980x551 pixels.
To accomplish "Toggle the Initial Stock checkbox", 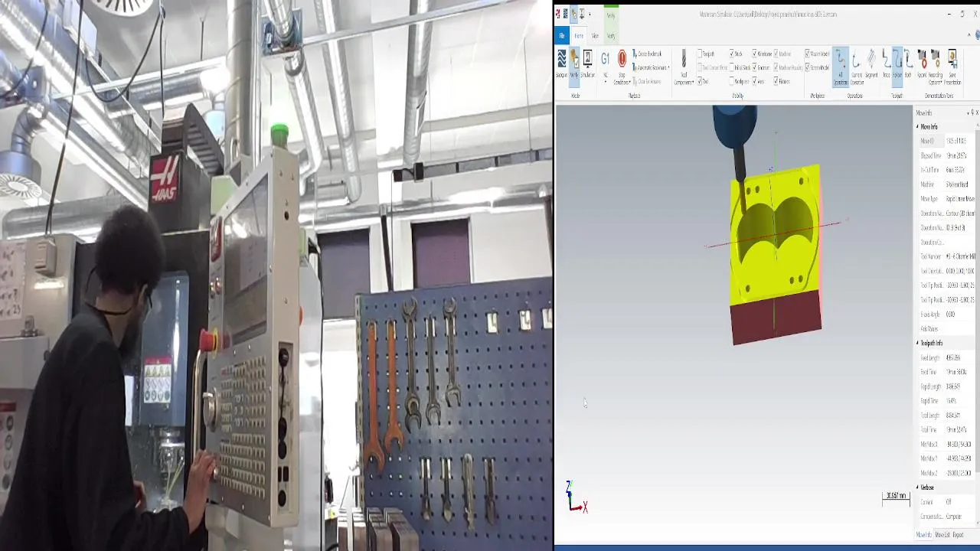I will click(x=732, y=67).
